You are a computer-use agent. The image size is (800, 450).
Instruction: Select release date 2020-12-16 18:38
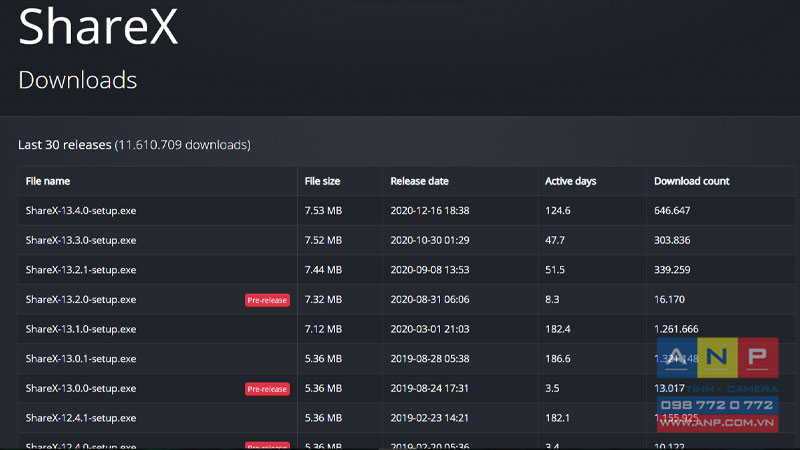tap(430, 211)
